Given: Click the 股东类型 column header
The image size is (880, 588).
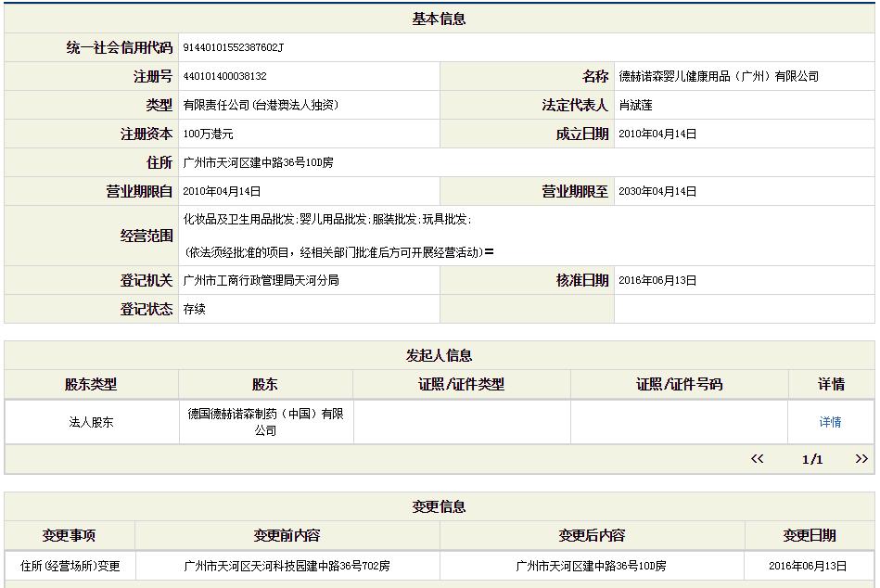Looking at the screenshot, I should click(x=89, y=384).
